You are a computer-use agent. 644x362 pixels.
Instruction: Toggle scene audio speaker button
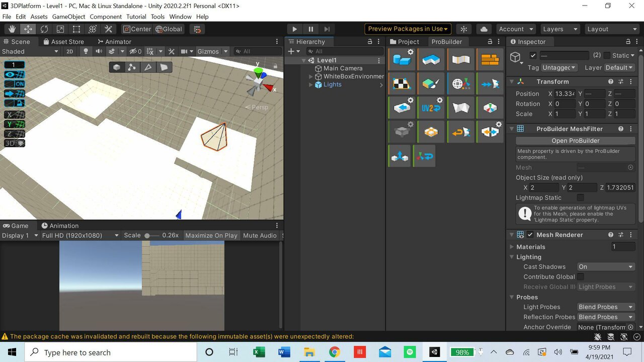point(99,51)
